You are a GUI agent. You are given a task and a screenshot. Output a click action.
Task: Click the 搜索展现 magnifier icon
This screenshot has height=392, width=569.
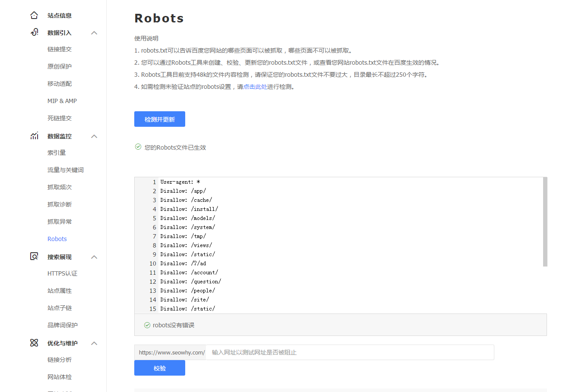tap(34, 256)
